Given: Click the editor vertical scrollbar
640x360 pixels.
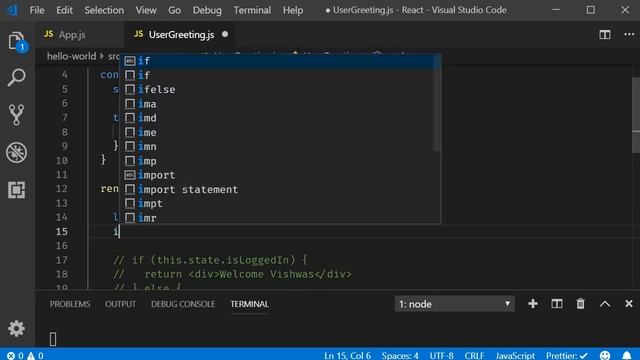Looking at the screenshot, I should click(x=636, y=114).
